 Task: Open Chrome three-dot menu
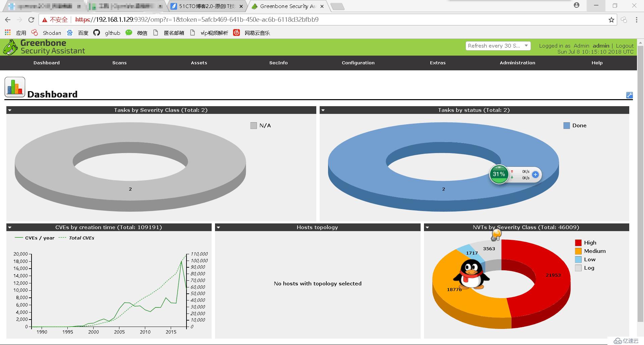pos(636,20)
